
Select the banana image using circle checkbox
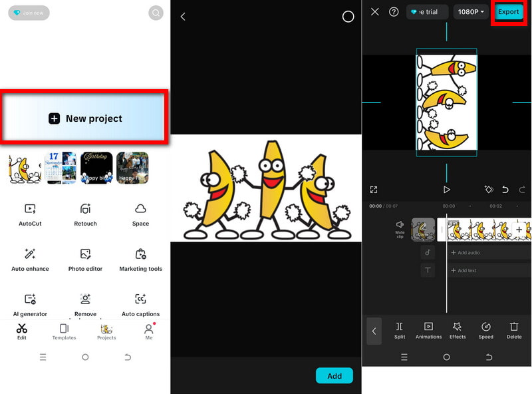coord(348,17)
